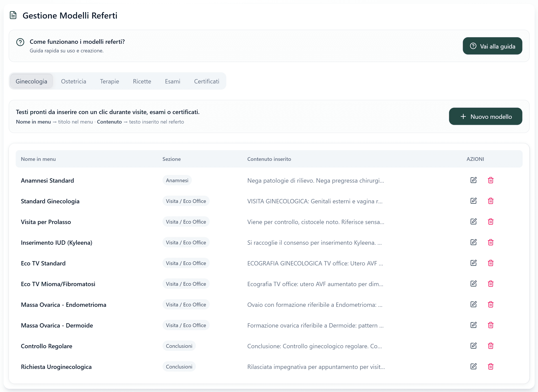The height and width of the screenshot is (392, 538).
Task: Select the Visita per Prolasso name
Action: (x=46, y=222)
